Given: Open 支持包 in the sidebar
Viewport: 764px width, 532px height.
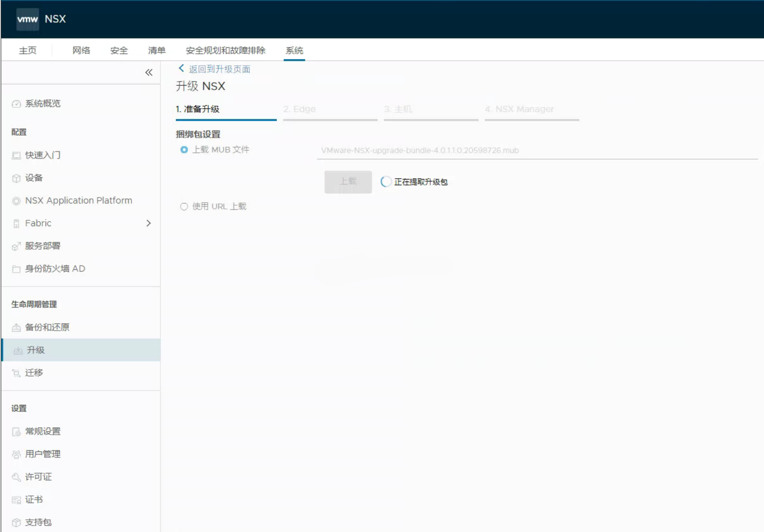Looking at the screenshot, I should 38,522.
